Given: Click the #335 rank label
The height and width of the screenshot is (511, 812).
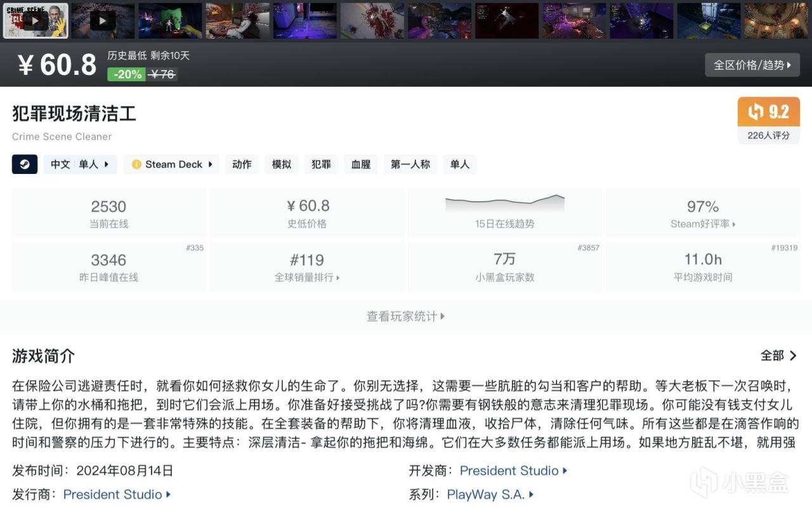Looking at the screenshot, I should click(x=195, y=248).
